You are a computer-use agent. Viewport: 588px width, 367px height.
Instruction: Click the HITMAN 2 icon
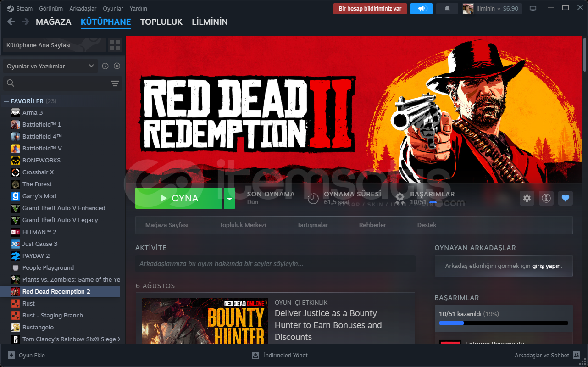coord(16,232)
